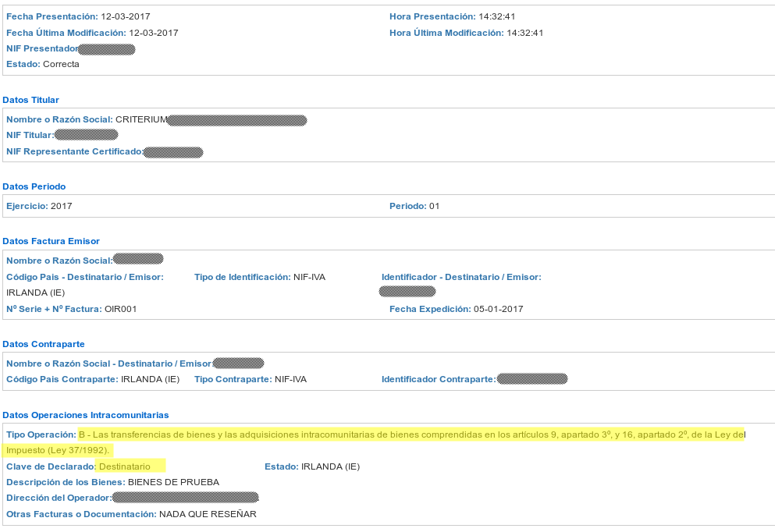Image resolution: width=775 pixels, height=532 pixels.
Task: Click the Datos Factura Emisor heading
Action: 51,241
